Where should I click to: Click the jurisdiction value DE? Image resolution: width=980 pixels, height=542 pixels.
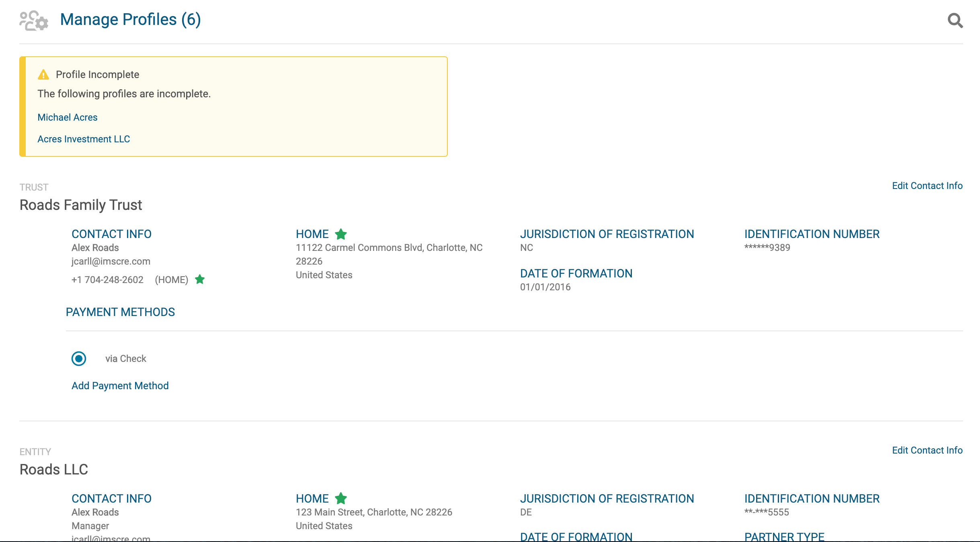tap(526, 512)
